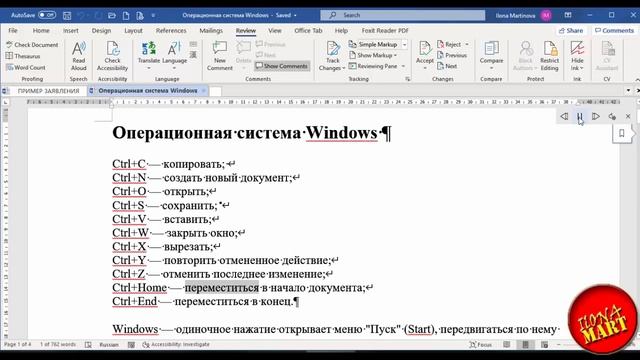Click Page 1 of 4 in status bar
Image resolution: width=640 pixels, height=360 pixels.
pyautogui.click(x=18, y=344)
